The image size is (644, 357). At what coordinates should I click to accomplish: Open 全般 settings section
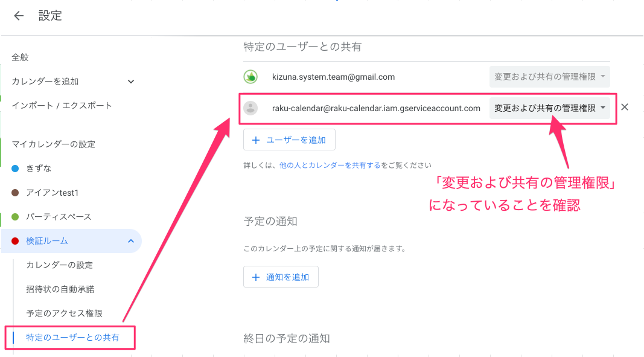click(x=20, y=57)
